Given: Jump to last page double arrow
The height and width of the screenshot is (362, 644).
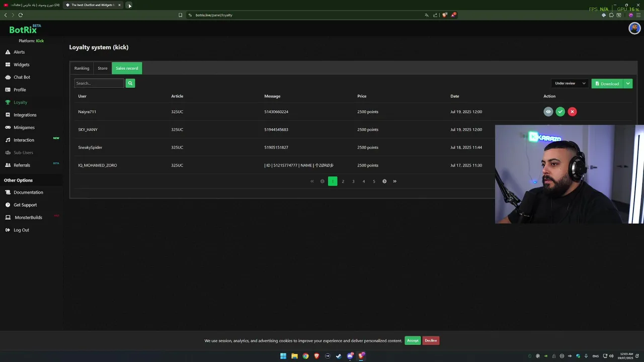Looking at the screenshot, I should [394, 182].
